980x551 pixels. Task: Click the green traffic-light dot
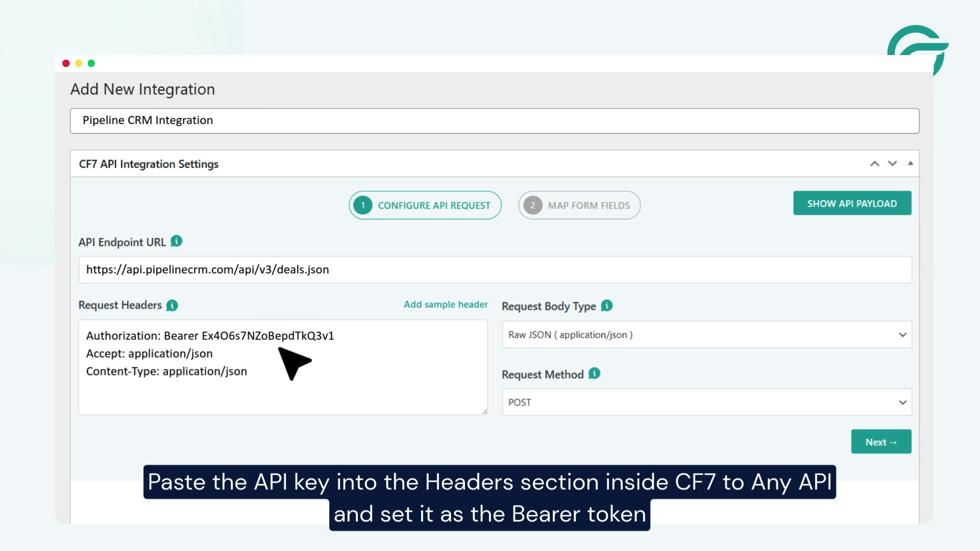[91, 63]
